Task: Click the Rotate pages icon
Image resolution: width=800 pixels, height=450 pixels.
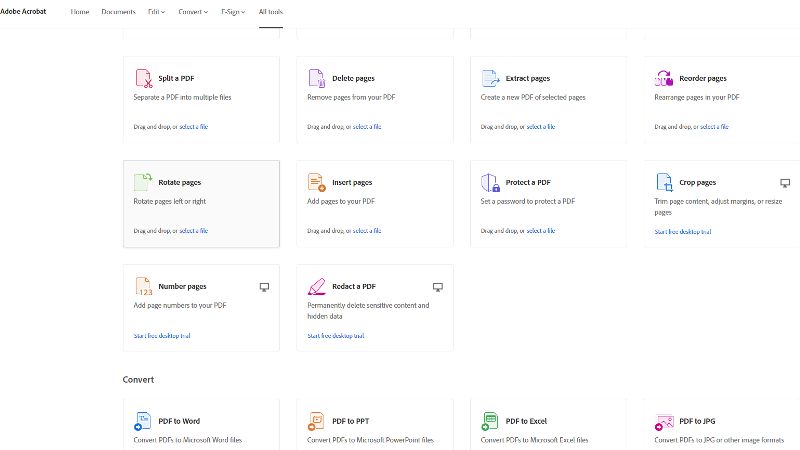Action: 143,182
